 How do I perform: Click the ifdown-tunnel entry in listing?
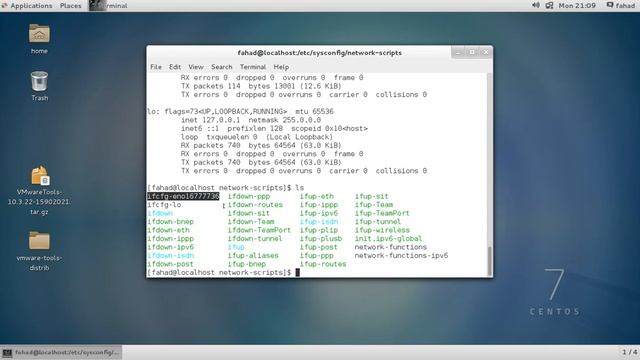[255, 239]
